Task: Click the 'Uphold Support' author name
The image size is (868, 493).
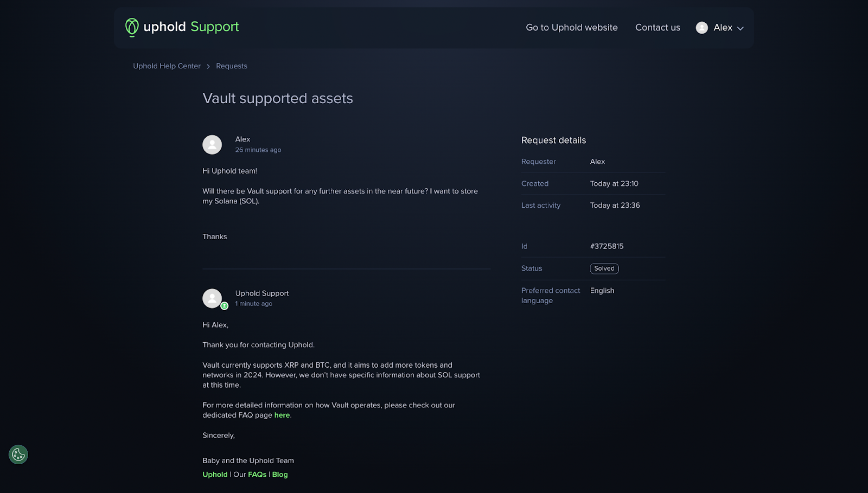Action: tap(262, 293)
